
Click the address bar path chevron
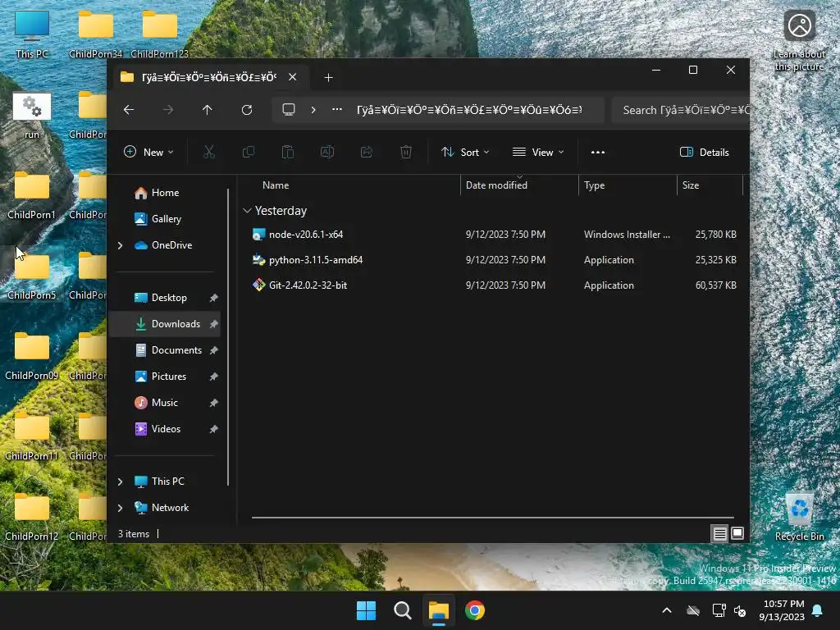pos(313,110)
